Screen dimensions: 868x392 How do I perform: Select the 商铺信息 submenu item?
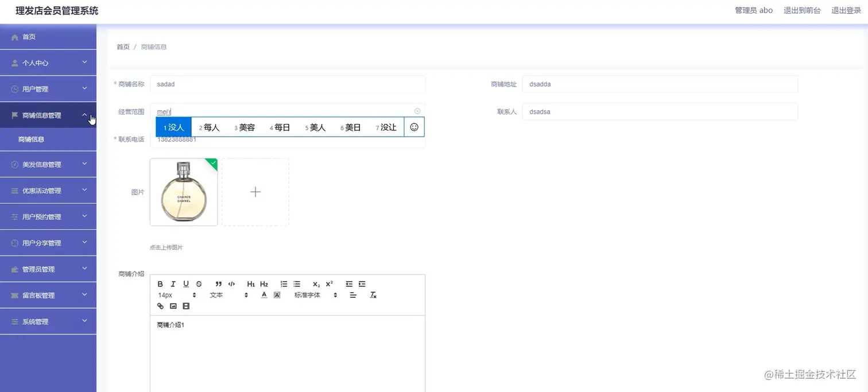click(x=48, y=139)
